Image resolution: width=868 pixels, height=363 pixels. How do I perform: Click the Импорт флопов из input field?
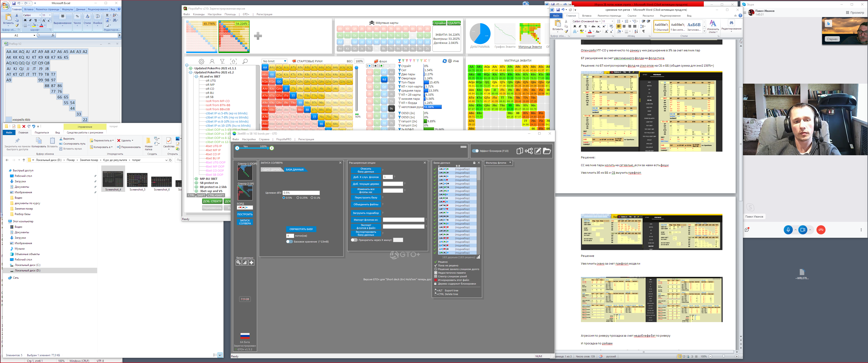point(403,220)
